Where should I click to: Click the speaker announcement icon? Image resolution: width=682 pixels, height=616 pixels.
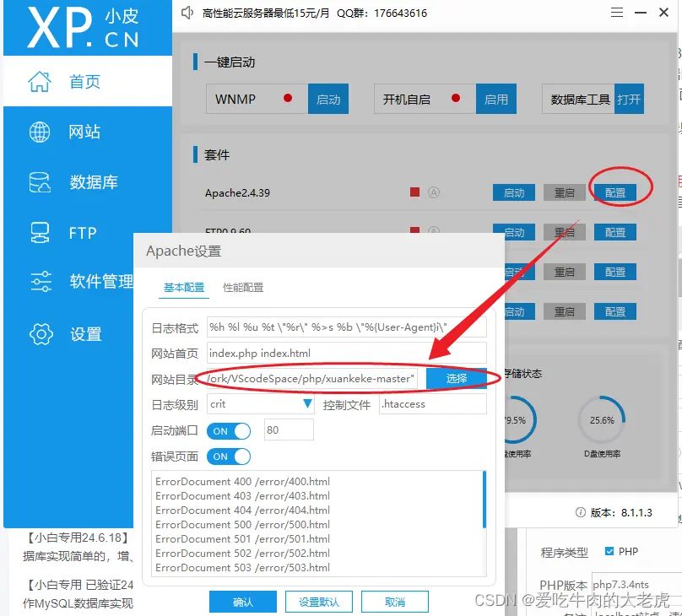[x=187, y=13]
